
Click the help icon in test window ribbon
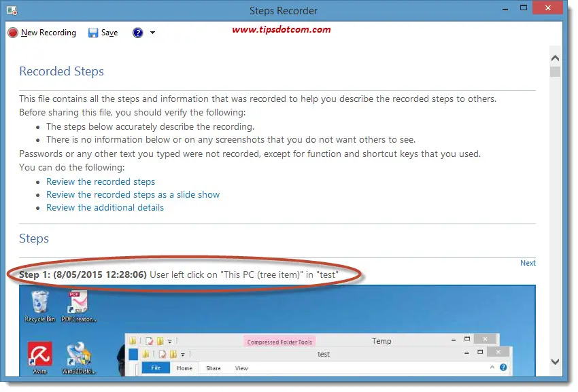pyautogui.click(x=503, y=368)
